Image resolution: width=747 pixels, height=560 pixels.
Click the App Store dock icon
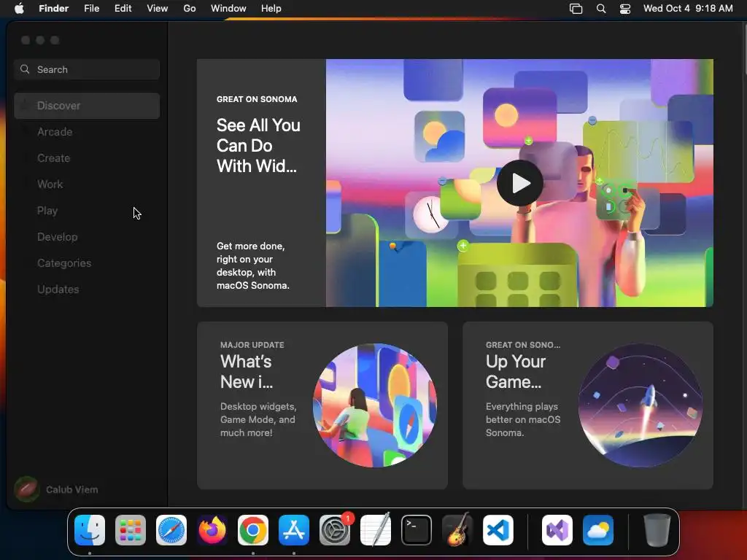[294, 530]
